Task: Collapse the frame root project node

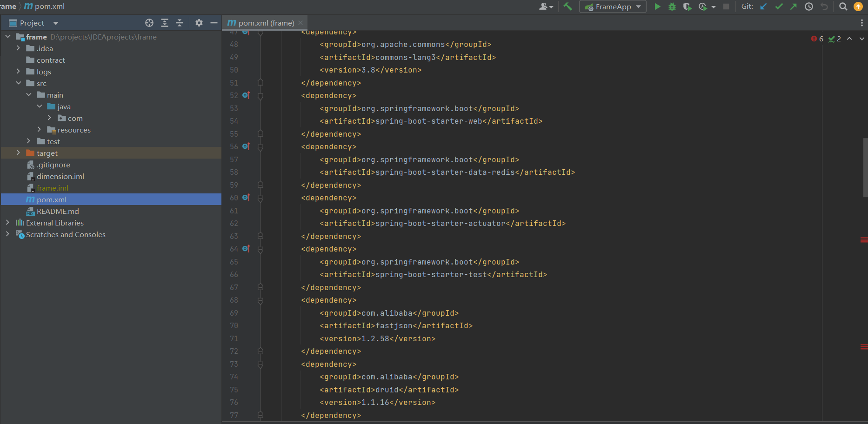Action: pyautogui.click(x=8, y=36)
